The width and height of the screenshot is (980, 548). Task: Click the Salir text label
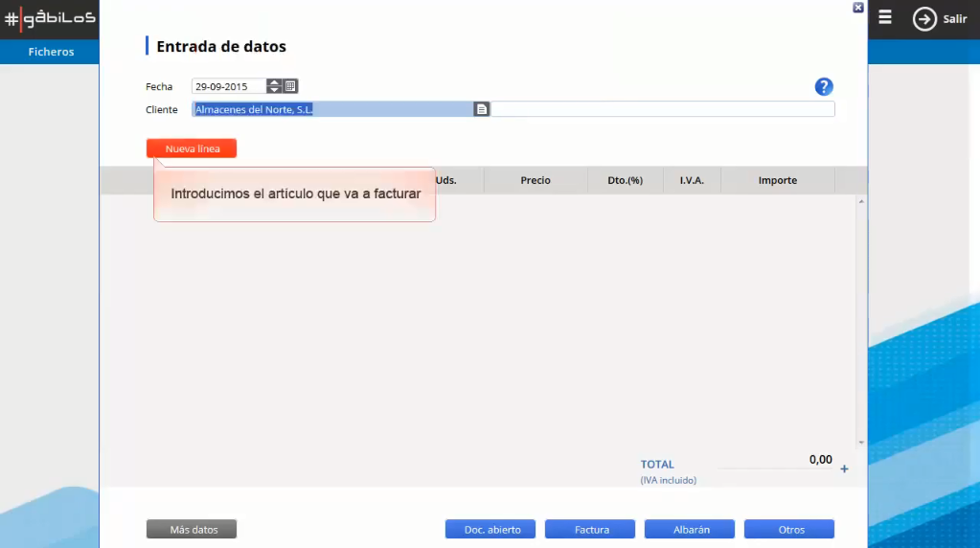click(955, 19)
